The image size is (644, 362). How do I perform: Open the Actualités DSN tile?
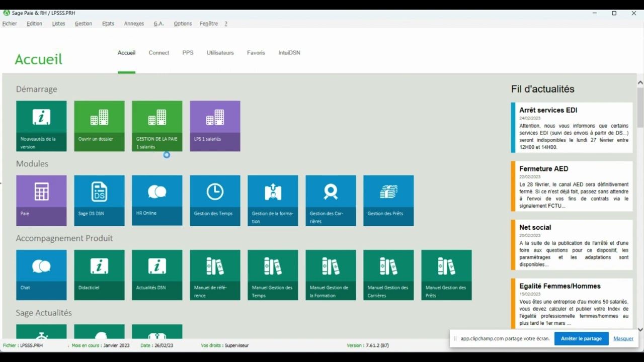(157, 275)
